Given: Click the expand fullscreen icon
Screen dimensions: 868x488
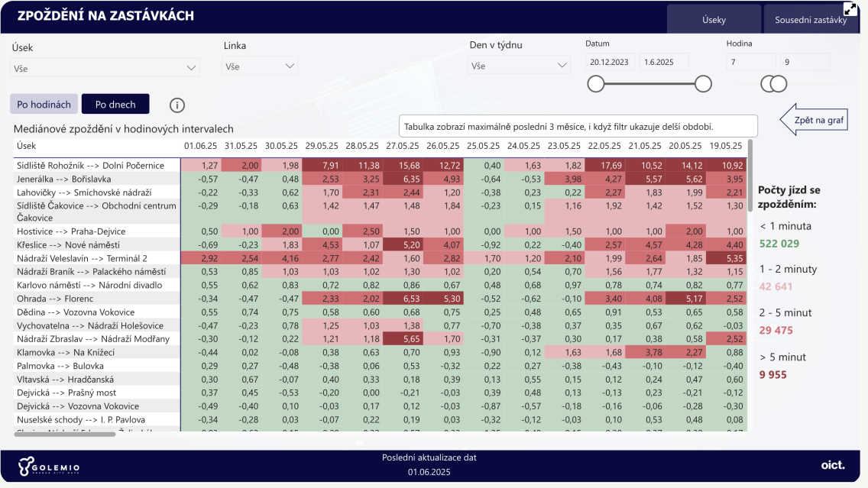Looking at the screenshot, I should tap(850, 9).
